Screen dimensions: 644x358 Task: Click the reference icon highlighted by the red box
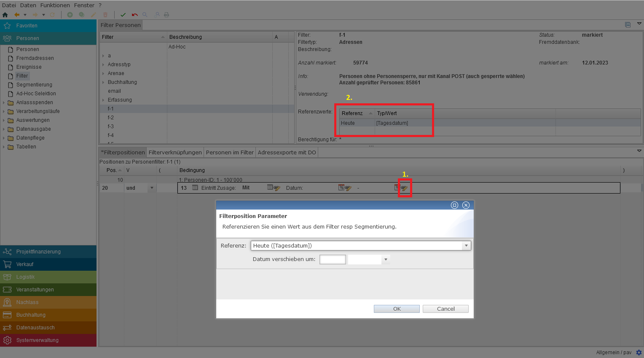click(x=405, y=188)
